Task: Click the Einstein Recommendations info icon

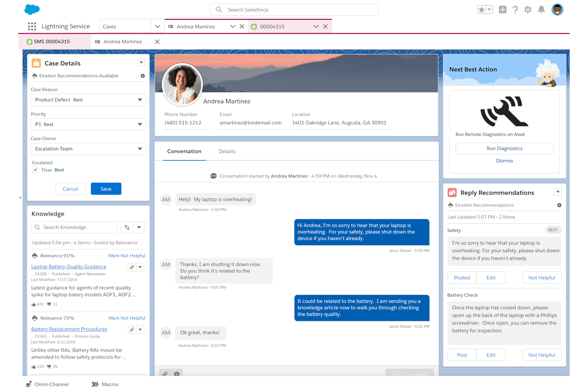Action: point(559,205)
